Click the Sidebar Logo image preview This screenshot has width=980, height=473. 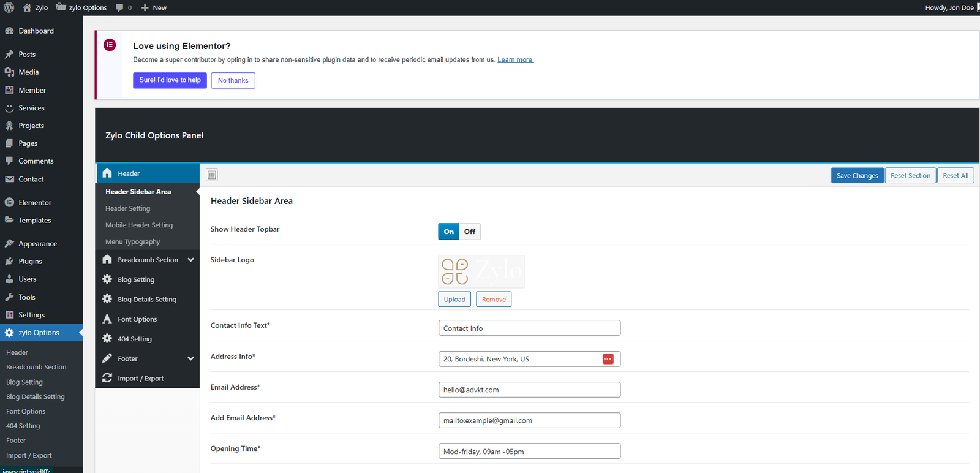[x=481, y=271]
